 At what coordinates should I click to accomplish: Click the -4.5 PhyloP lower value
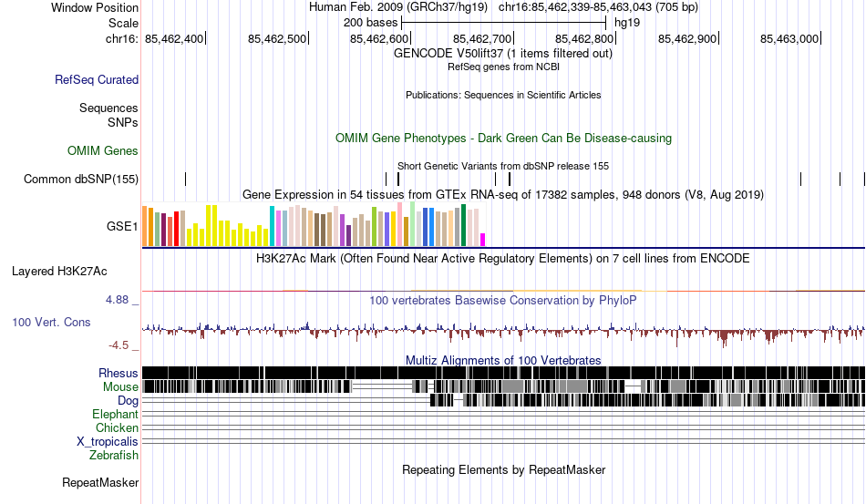pos(119,345)
